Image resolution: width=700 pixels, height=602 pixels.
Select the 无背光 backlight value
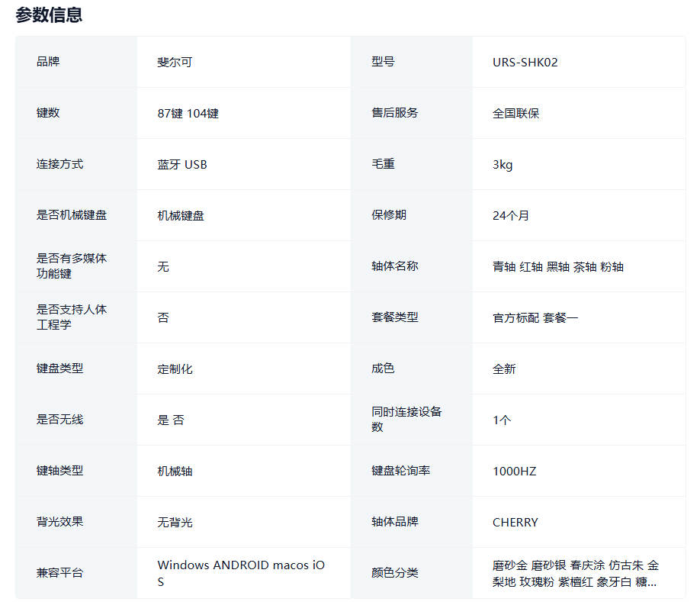coord(175,522)
